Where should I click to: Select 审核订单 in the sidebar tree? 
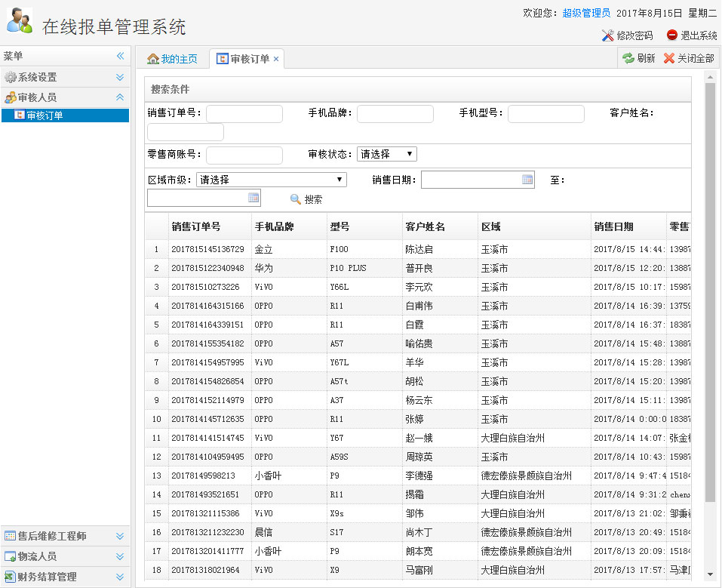coord(45,115)
